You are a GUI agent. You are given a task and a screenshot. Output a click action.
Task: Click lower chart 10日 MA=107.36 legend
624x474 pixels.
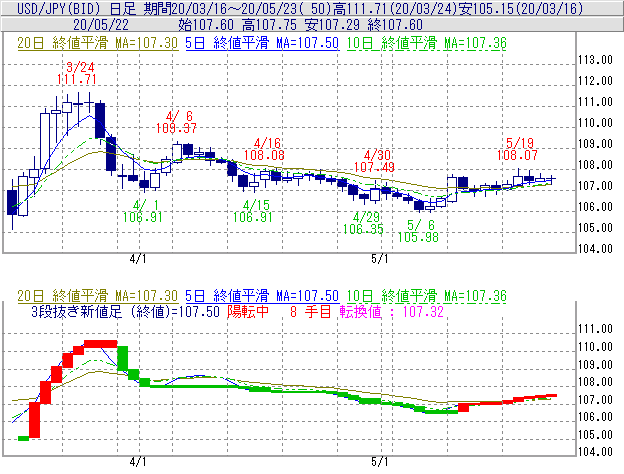pos(427,296)
